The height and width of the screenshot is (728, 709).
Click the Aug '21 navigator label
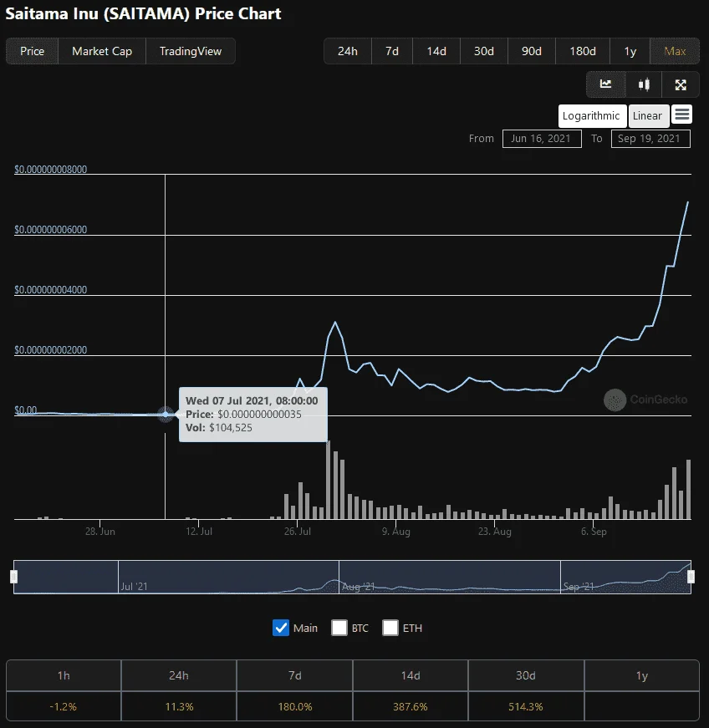(358, 587)
